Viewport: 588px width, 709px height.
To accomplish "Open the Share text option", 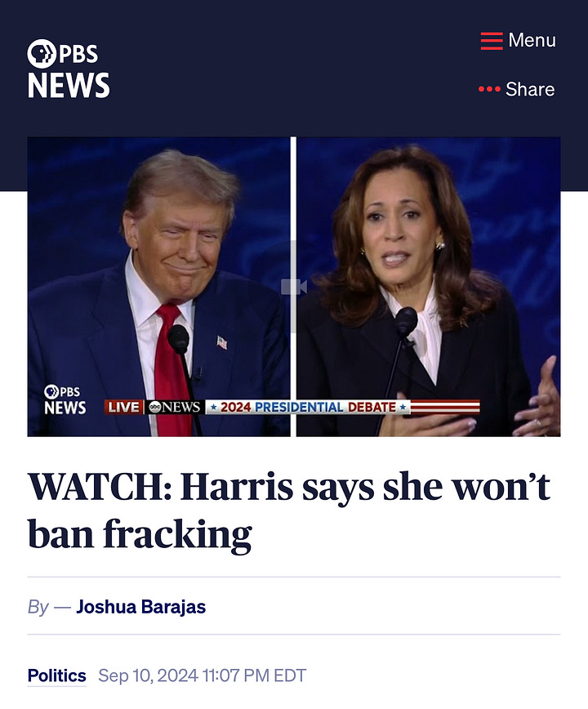I will click(x=530, y=89).
